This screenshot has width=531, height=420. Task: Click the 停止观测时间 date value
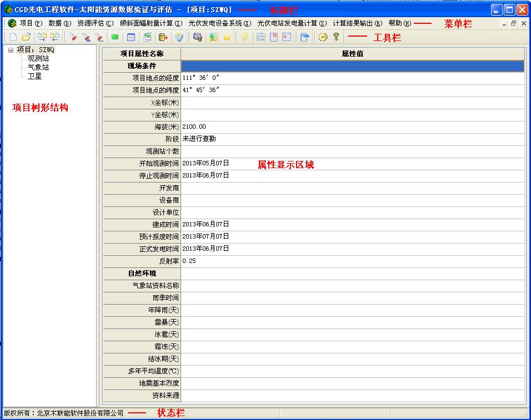tap(206, 175)
